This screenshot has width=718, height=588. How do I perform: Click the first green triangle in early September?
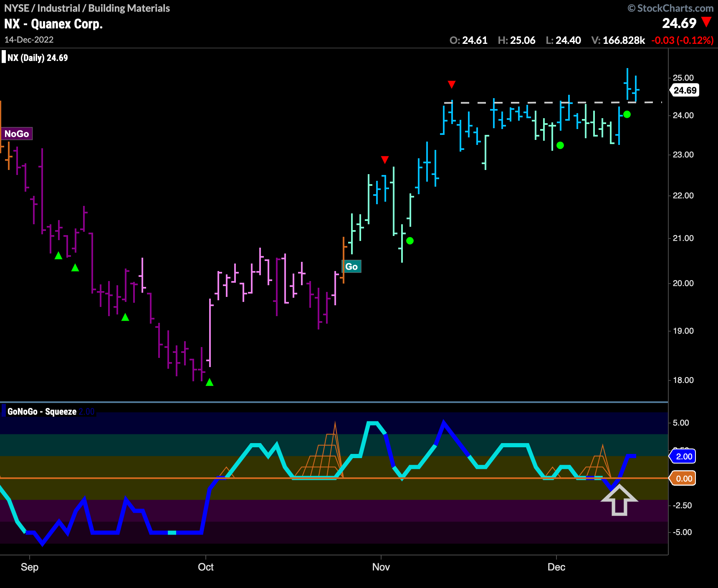58,256
